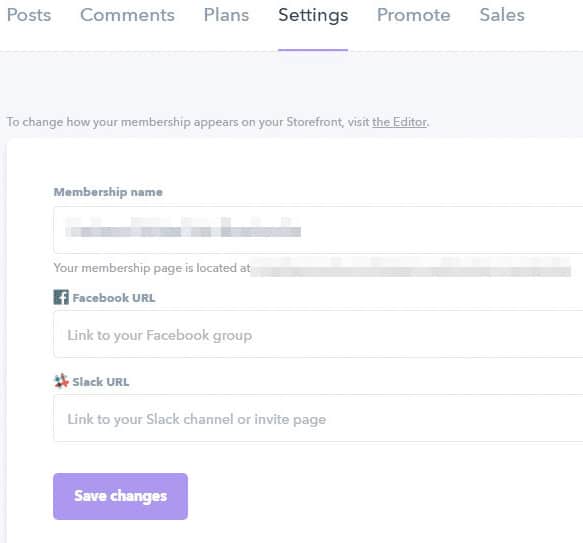Select the Settings tab
The width and height of the screenshot is (583, 543).
click(x=313, y=16)
